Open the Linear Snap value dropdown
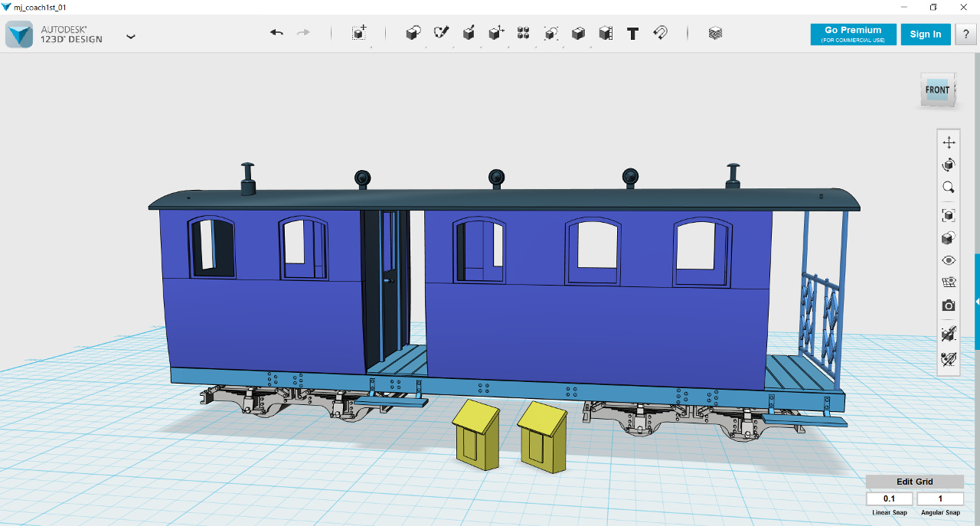The width and height of the screenshot is (980, 526). pyautogui.click(x=889, y=498)
